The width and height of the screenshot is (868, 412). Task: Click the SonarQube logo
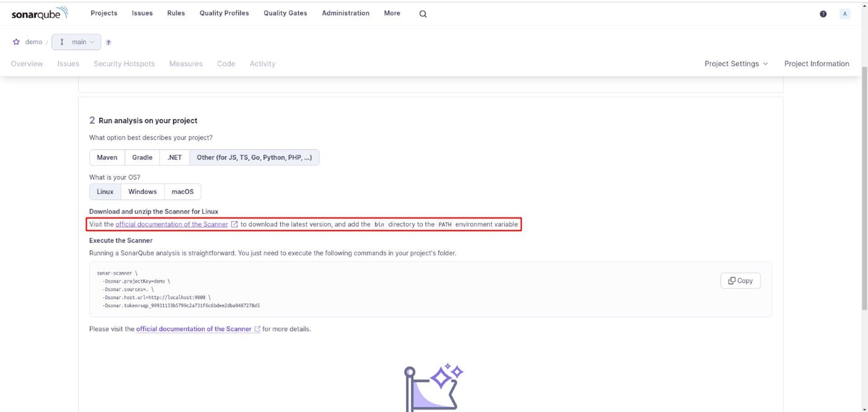[x=39, y=14]
